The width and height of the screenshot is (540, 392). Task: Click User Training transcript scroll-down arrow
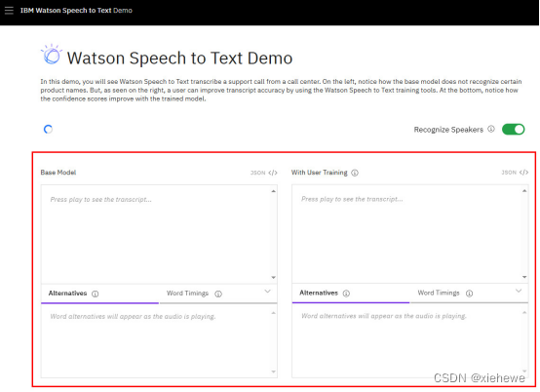coord(524,277)
